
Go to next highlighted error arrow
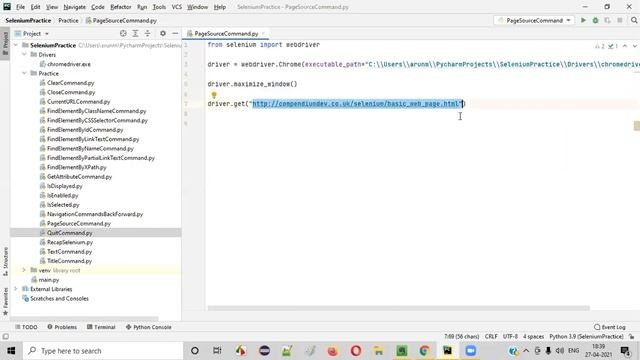click(x=634, y=46)
